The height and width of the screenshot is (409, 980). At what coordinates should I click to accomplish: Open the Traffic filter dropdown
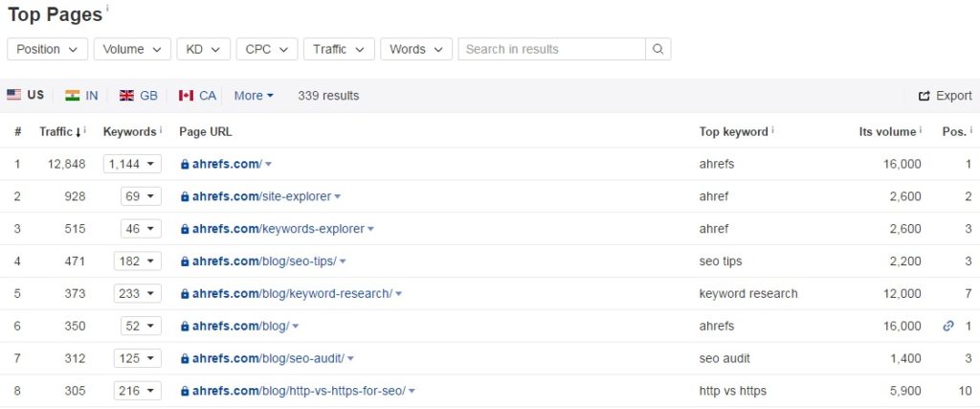click(x=339, y=50)
